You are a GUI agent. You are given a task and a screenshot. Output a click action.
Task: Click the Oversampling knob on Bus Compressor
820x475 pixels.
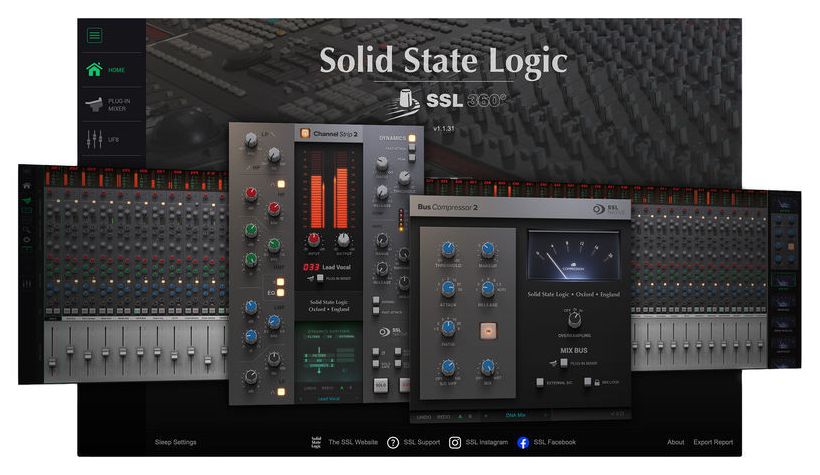(x=574, y=319)
